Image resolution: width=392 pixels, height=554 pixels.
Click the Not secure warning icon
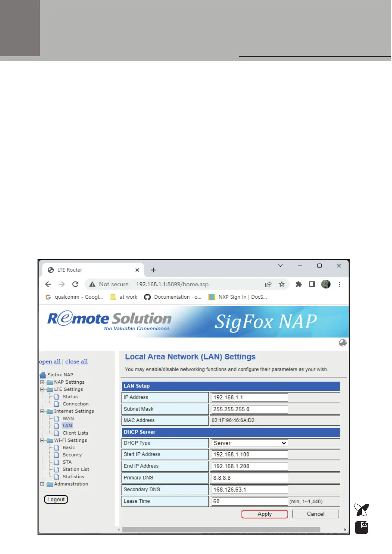[x=92, y=284]
